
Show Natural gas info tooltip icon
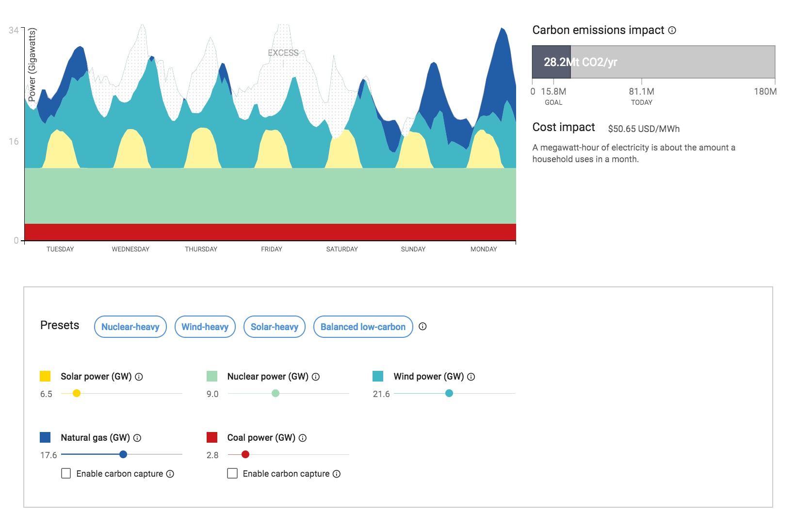pos(137,438)
